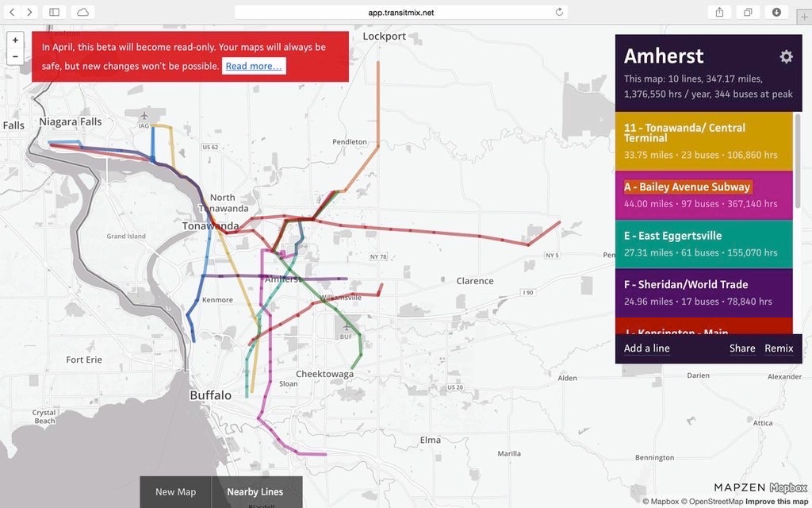Click the Pendleton label on map

[x=350, y=141]
